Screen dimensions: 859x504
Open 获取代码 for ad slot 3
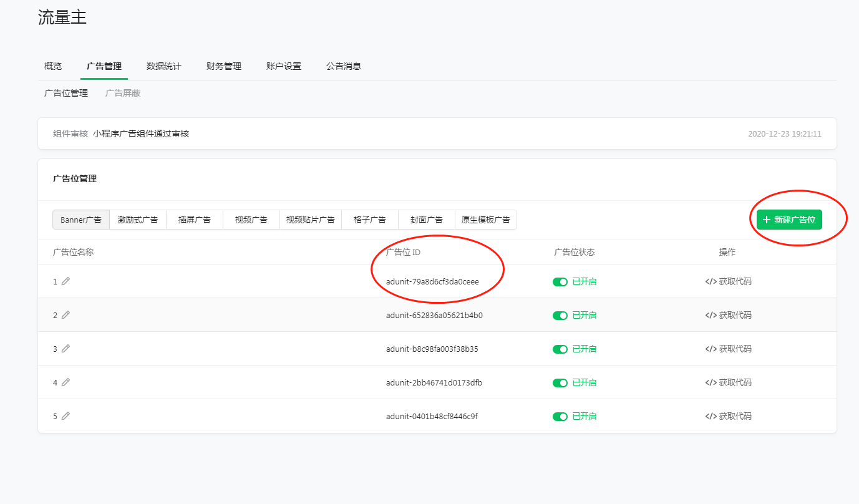pyautogui.click(x=728, y=349)
